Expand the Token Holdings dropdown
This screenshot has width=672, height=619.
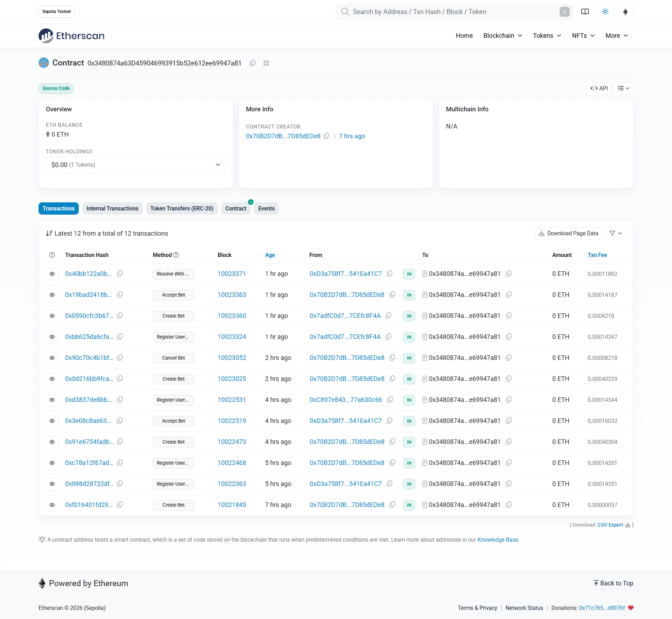click(x=136, y=165)
